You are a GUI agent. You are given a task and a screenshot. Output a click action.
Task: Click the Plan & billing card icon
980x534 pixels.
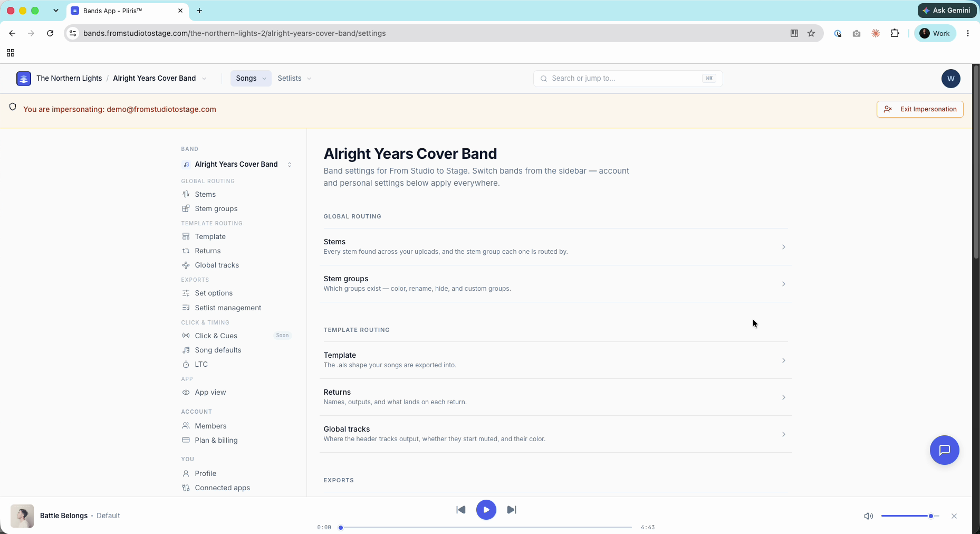coord(186,440)
